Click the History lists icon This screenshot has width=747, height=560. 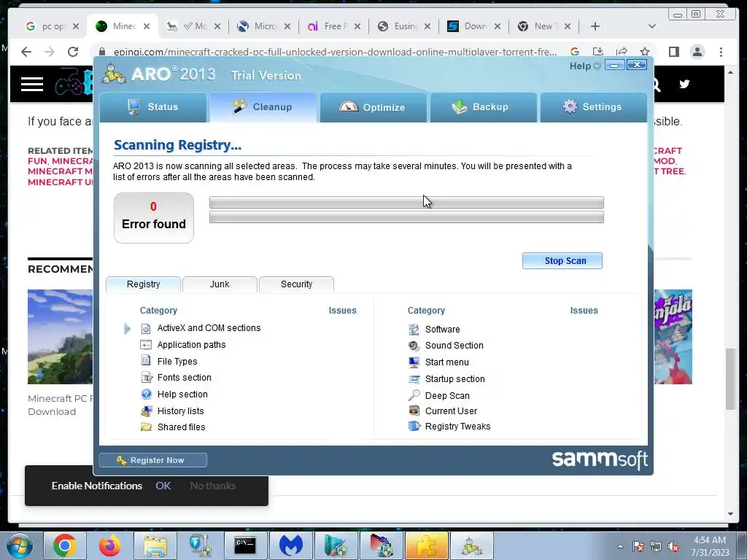pyautogui.click(x=146, y=411)
